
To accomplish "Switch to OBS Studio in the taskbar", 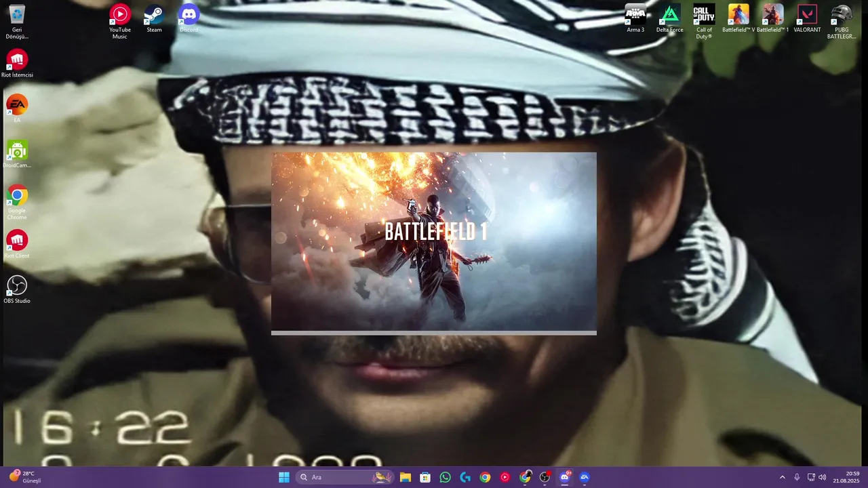I will 545,477.
